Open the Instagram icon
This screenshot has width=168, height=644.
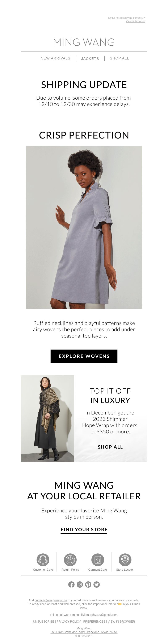click(80, 584)
